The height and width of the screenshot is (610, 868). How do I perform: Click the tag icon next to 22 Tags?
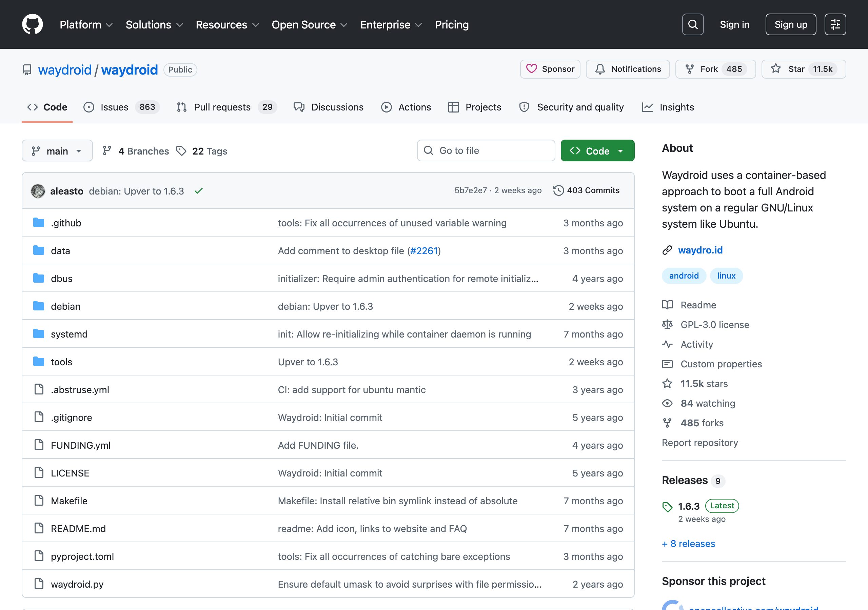181,151
